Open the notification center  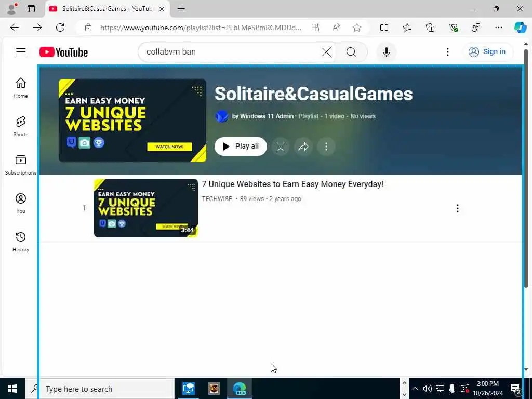[x=515, y=389]
